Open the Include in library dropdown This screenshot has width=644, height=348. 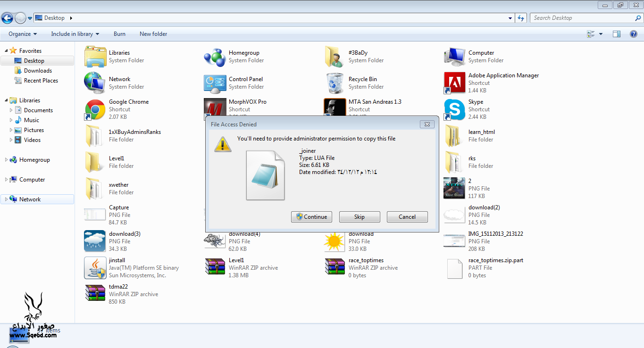pyautogui.click(x=75, y=34)
